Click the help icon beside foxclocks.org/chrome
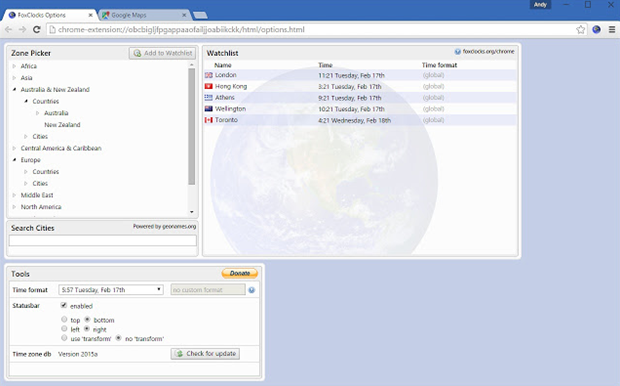Screen dimensions: 620x386 coord(457,52)
